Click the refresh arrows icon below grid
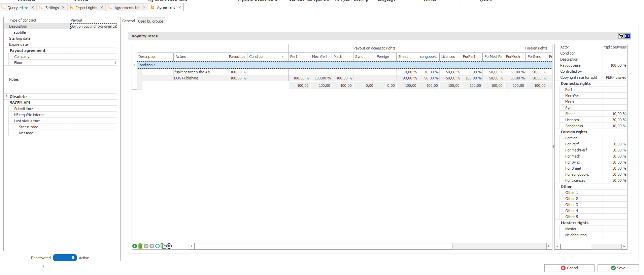Viewport: 644px width, 275px height. [x=158, y=246]
